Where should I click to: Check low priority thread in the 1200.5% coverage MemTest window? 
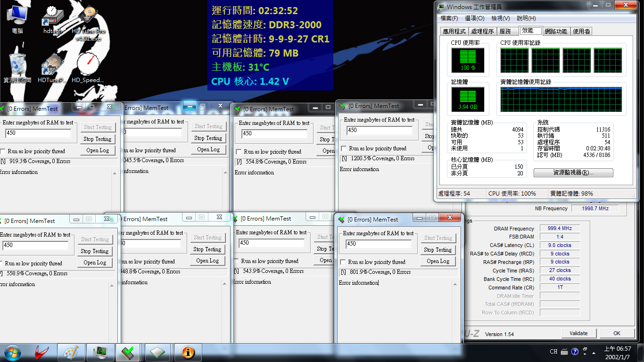(344, 148)
